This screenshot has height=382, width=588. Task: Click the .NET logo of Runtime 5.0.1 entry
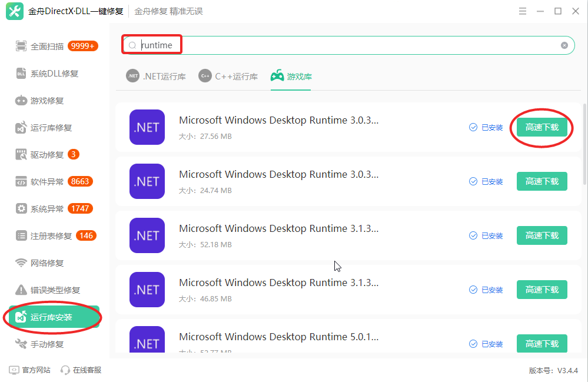[x=147, y=339]
